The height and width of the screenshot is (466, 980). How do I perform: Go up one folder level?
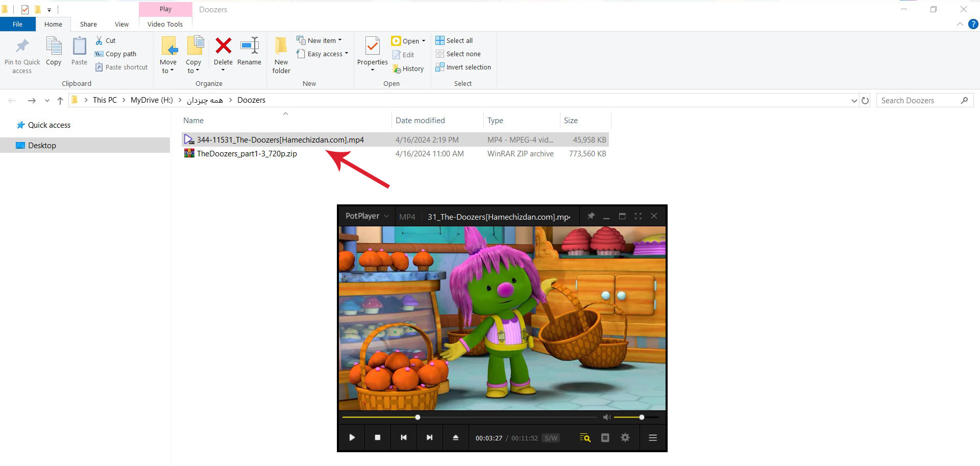tap(60, 101)
